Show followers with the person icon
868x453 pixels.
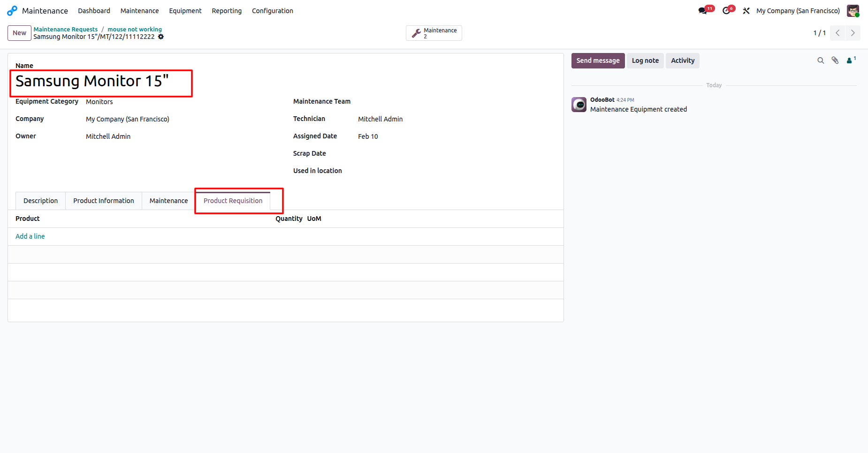click(850, 60)
